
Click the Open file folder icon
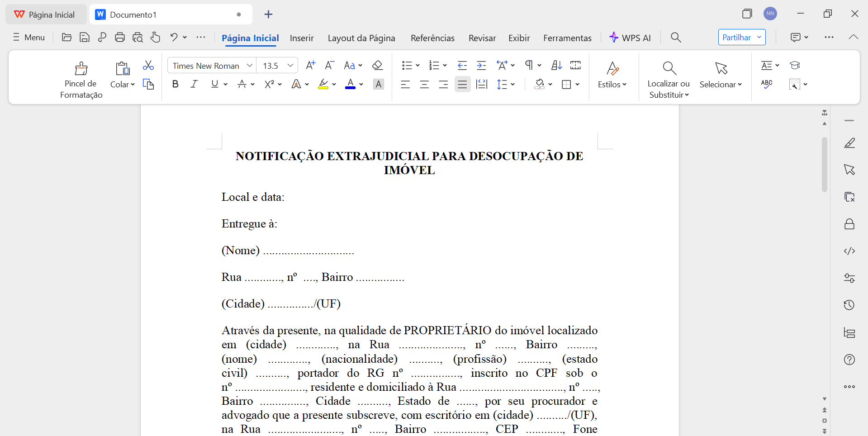click(x=66, y=38)
